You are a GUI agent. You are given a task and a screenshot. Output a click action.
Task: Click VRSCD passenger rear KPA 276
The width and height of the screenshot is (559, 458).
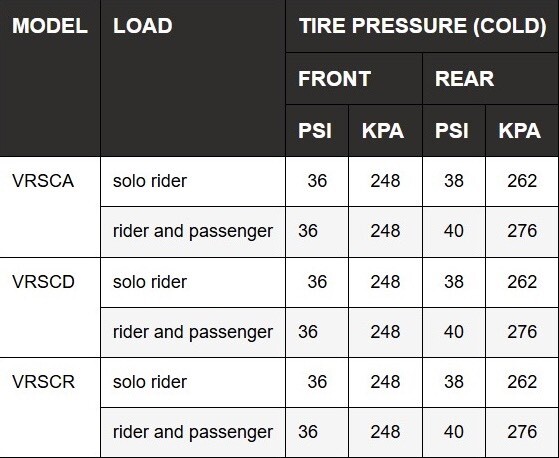point(522,333)
